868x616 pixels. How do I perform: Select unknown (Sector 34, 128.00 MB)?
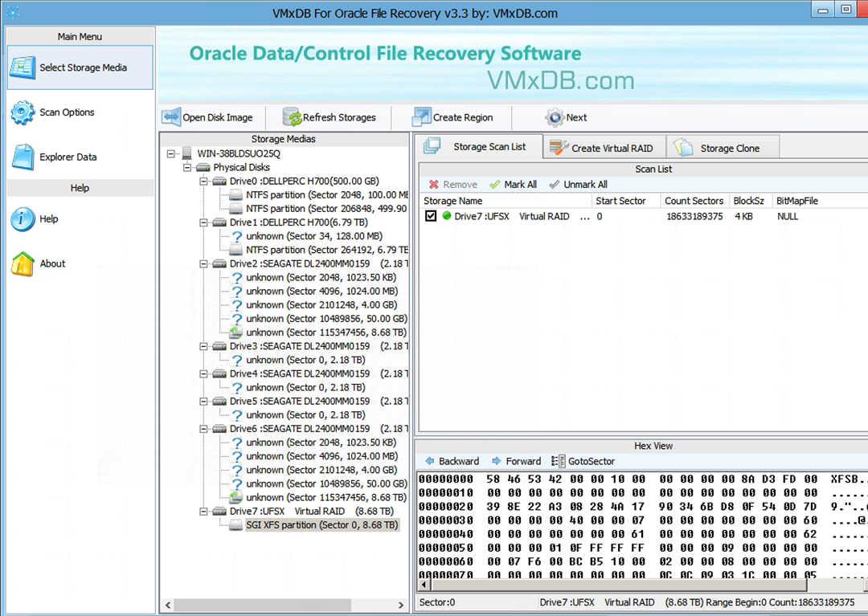pos(314,236)
